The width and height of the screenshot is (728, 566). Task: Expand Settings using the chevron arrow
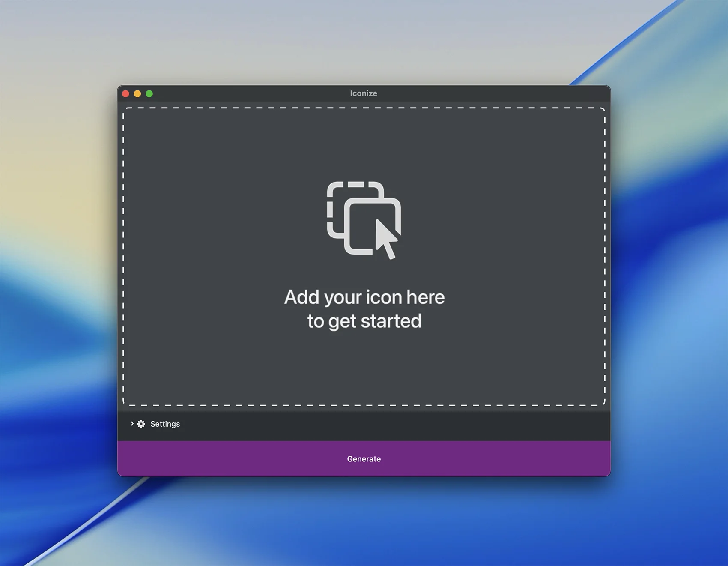pos(131,423)
